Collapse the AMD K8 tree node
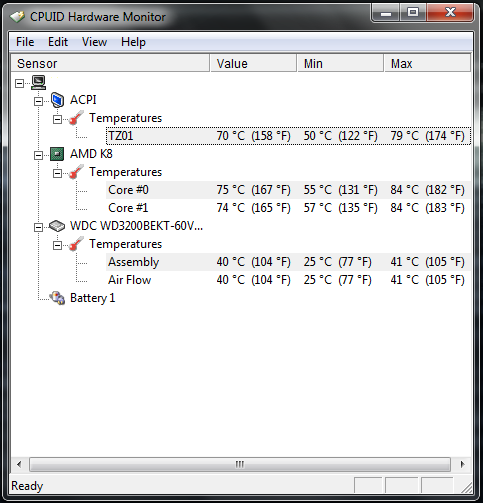Image resolution: width=483 pixels, height=503 pixels. (39, 155)
